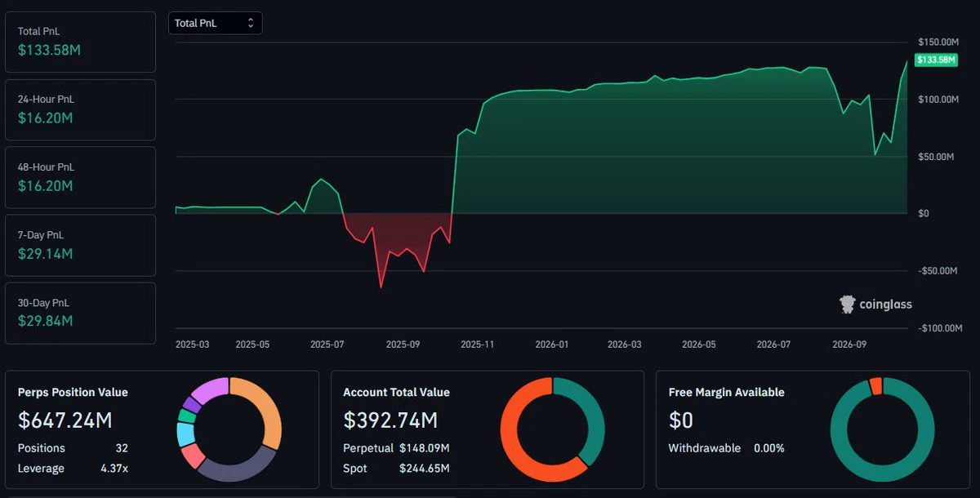The image size is (980, 498).
Task: Click the $150.00M y-axis label
Action: tap(938, 42)
